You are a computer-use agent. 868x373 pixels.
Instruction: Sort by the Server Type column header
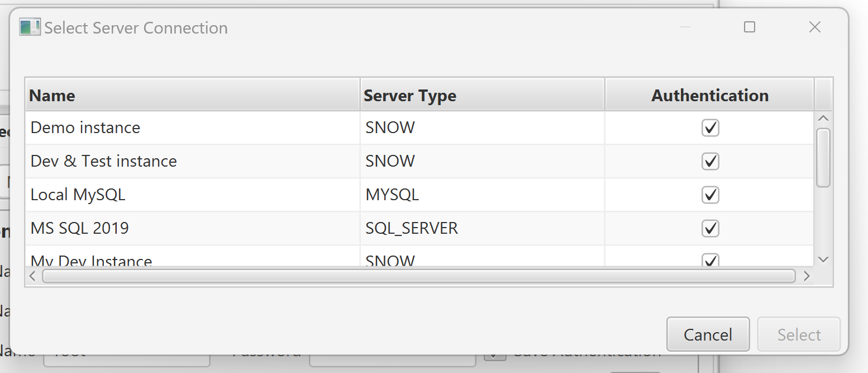pyautogui.click(x=482, y=95)
